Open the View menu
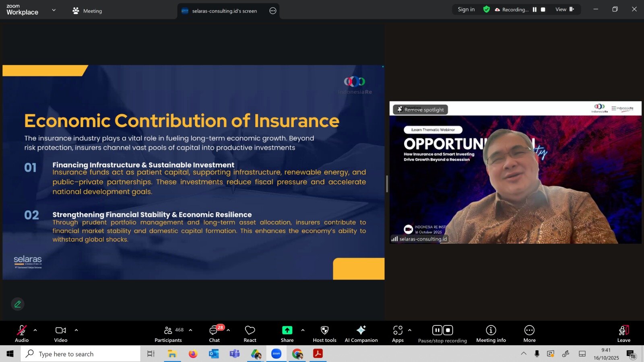Image resolution: width=644 pixels, height=362 pixels. click(x=564, y=10)
